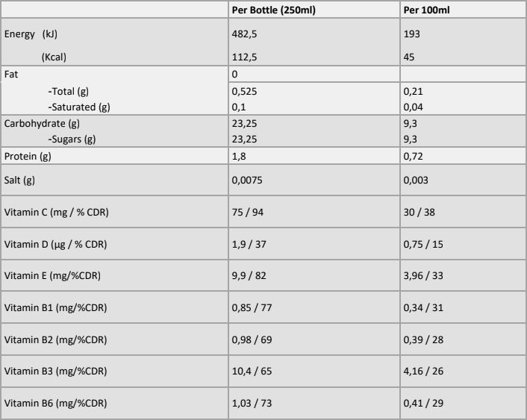Select the 'Per 100ml' column header
Image resolution: width=527 pixels, height=420 pixels.
pyautogui.click(x=426, y=10)
